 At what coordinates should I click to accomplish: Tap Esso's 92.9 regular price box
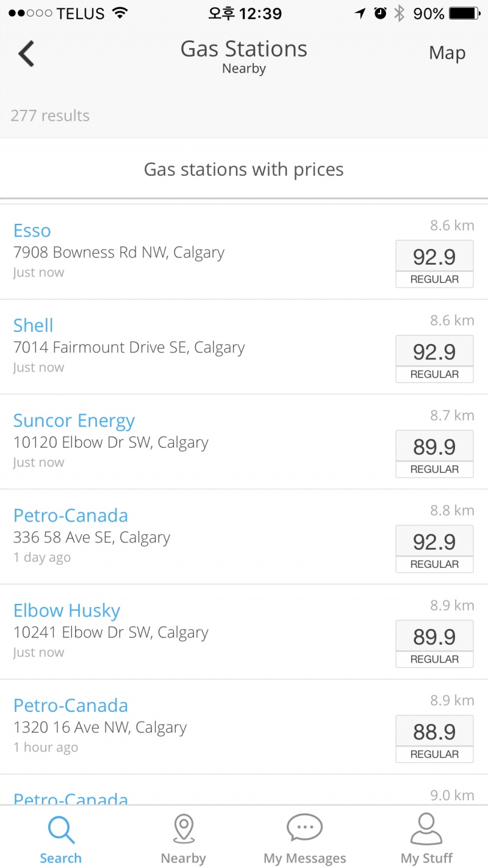[434, 264]
